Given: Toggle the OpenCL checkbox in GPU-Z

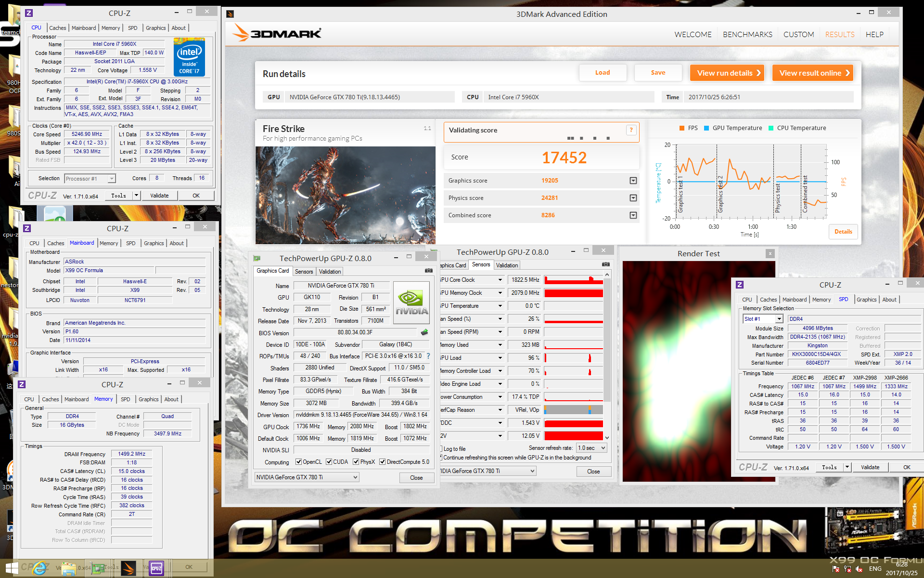Looking at the screenshot, I should click(x=298, y=461).
